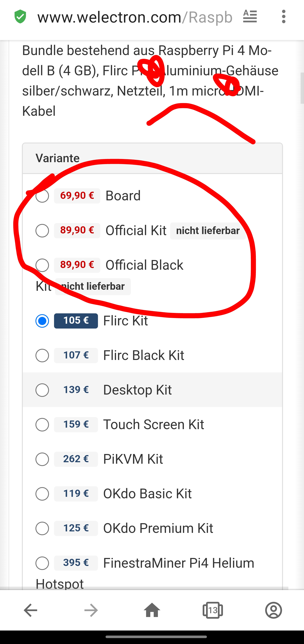
Task: Select FinestraMiner Pi4 Helium Hotspot option
Action: click(42, 563)
